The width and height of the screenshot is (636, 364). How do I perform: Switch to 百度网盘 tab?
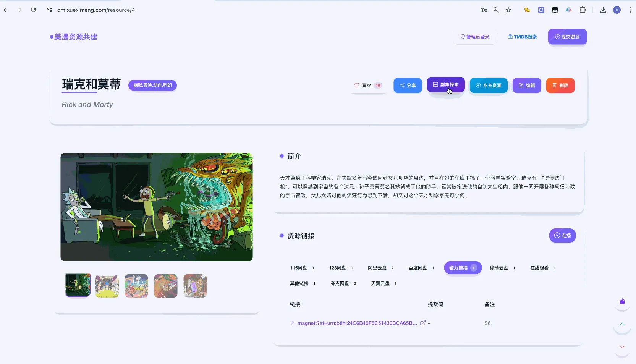point(421,268)
